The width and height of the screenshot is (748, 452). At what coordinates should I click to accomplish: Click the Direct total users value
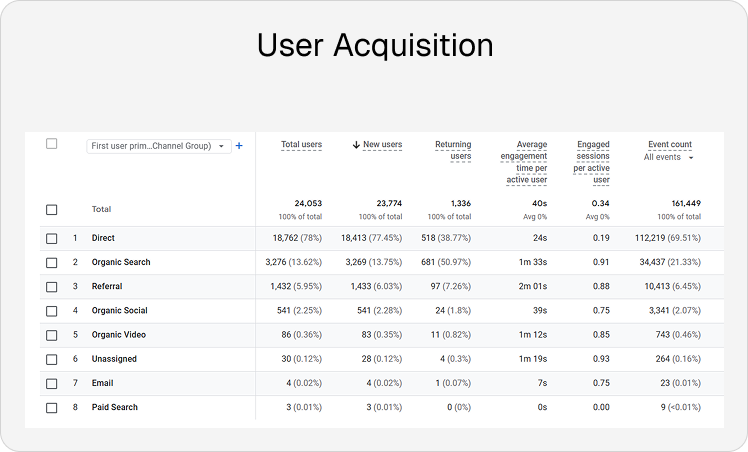(298, 239)
